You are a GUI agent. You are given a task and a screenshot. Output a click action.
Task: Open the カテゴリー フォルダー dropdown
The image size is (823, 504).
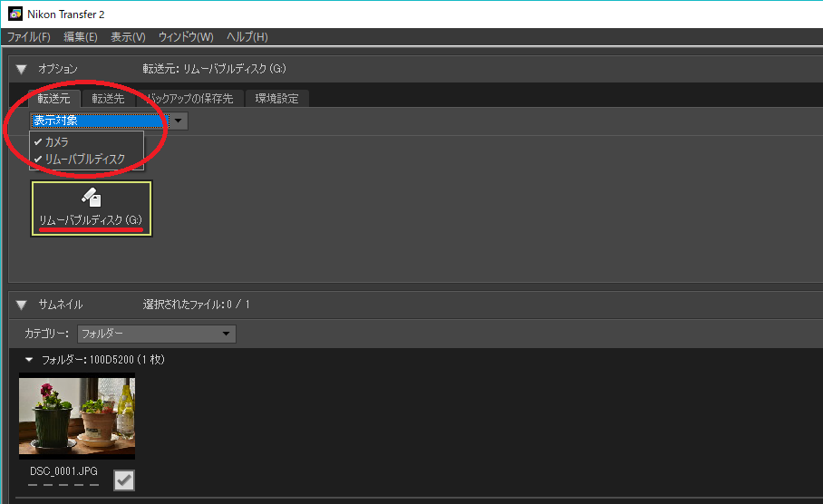157,334
